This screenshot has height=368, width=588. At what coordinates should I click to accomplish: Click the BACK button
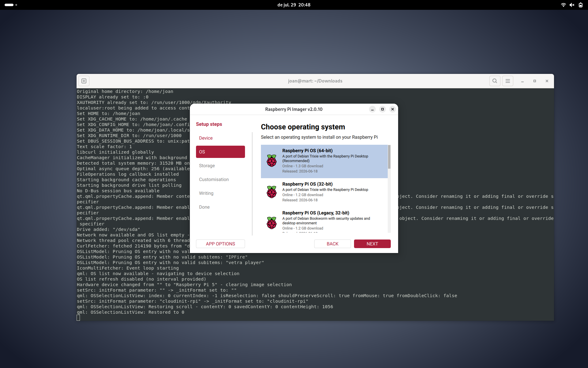pos(333,244)
